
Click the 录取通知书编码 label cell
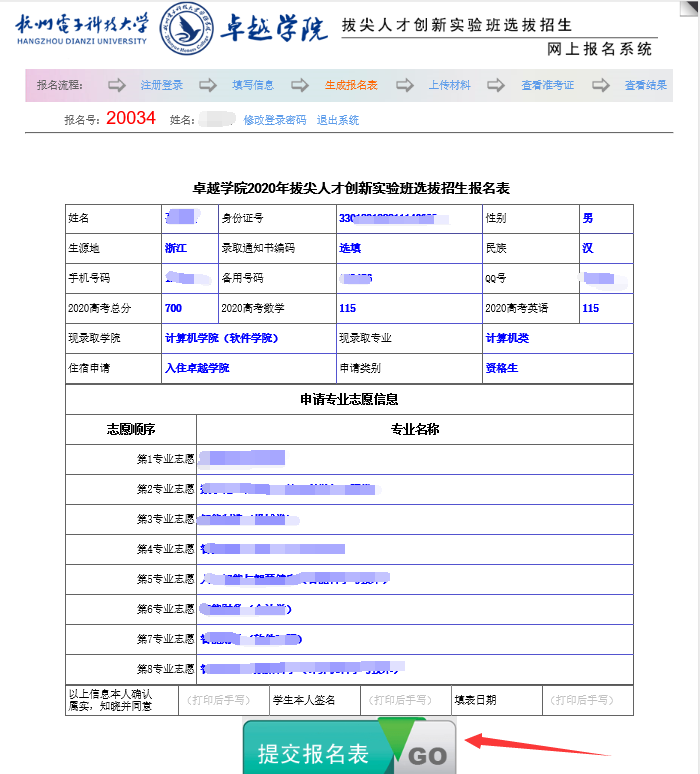[x=277, y=248]
